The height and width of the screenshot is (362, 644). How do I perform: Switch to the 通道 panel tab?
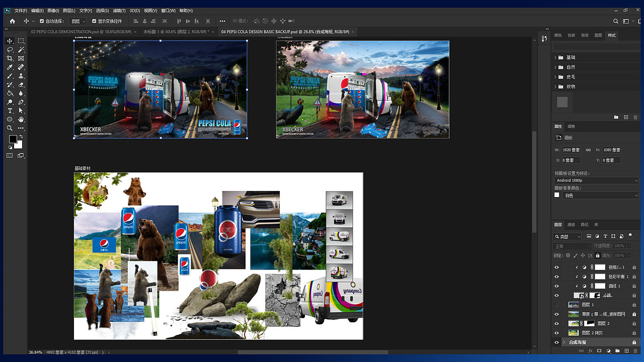(571, 225)
